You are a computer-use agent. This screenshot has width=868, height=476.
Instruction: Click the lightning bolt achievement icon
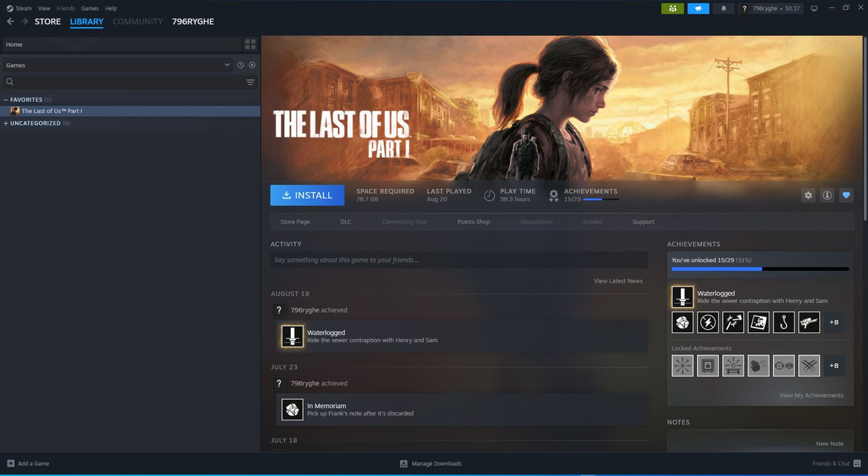click(x=708, y=322)
